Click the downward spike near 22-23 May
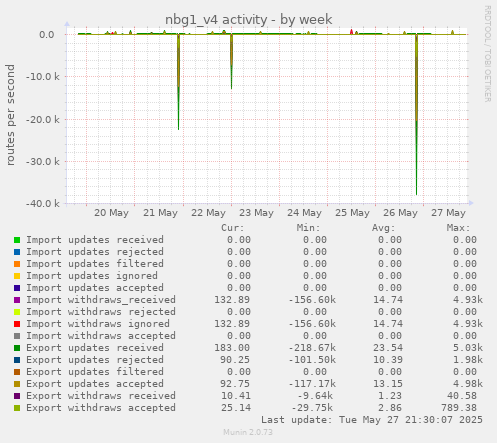 pos(231,62)
